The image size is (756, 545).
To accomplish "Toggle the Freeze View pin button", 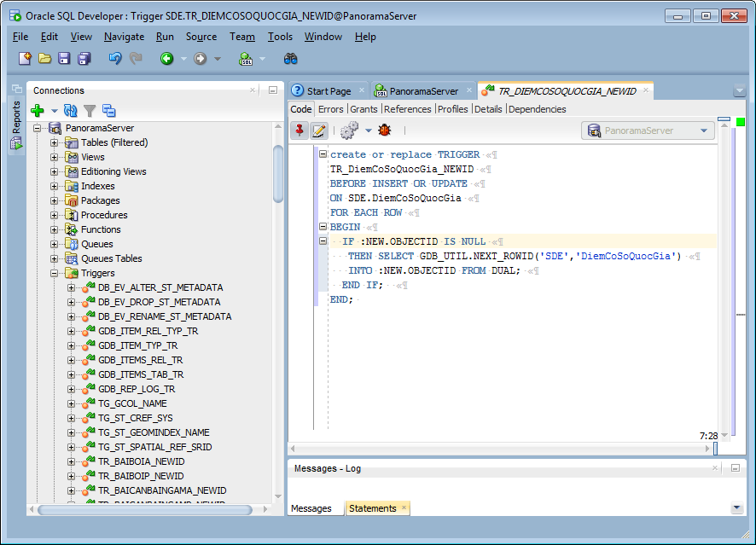I will pyautogui.click(x=299, y=130).
